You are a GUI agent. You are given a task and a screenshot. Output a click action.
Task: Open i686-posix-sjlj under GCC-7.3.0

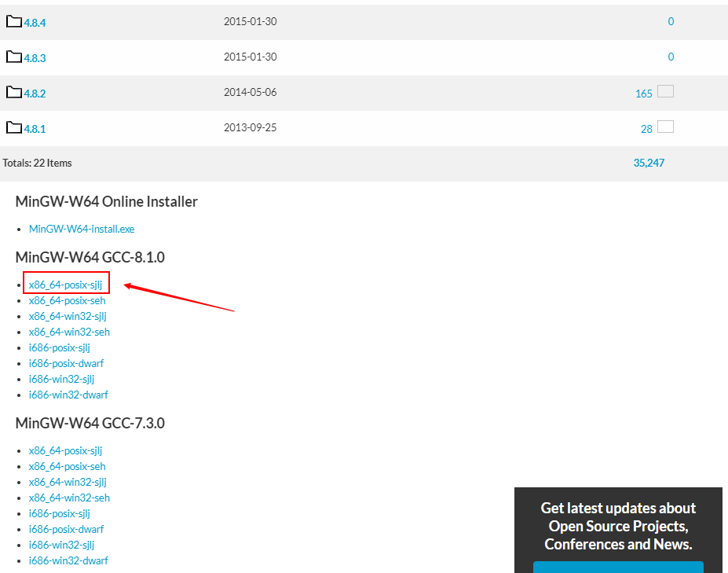tap(60, 513)
